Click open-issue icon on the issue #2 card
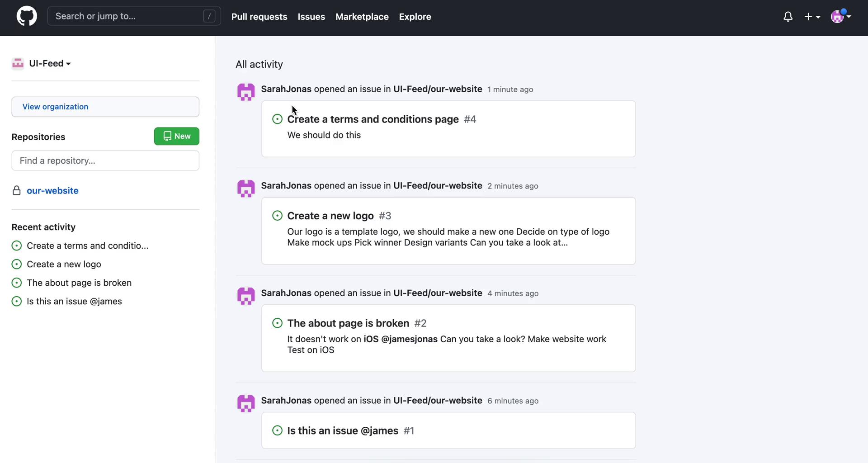This screenshot has height=463, width=868. 278,323
